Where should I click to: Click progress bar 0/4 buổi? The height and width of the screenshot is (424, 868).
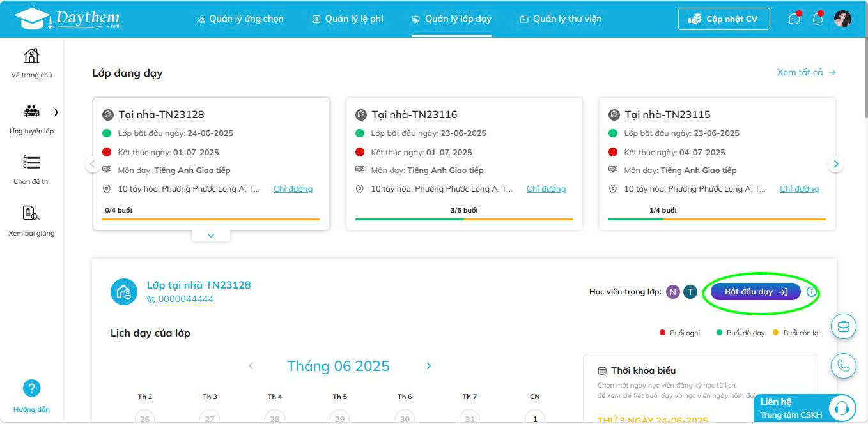pyautogui.click(x=211, y=219)
